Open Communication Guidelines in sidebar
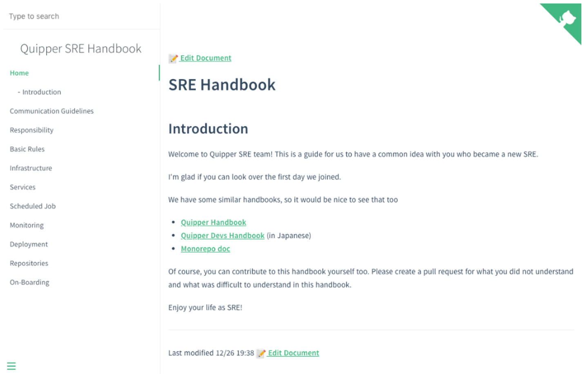Screen dimensions: 588x374 pos(51,111)
